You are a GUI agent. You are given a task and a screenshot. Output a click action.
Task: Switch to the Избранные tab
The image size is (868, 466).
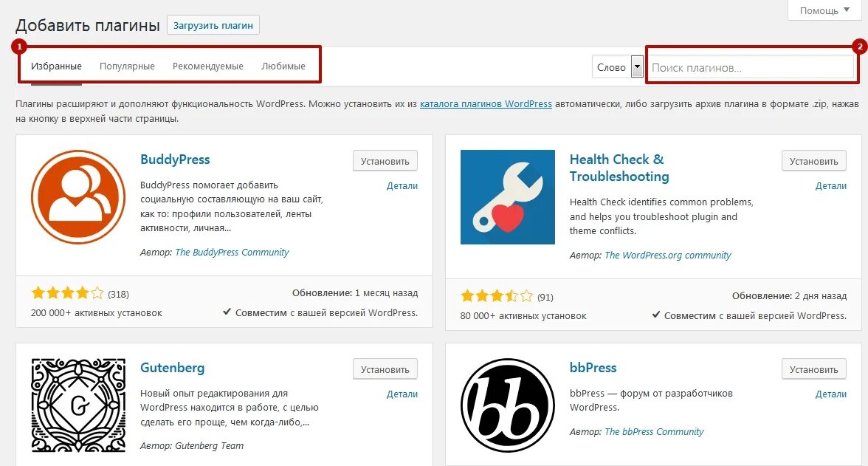coord(56,66)
